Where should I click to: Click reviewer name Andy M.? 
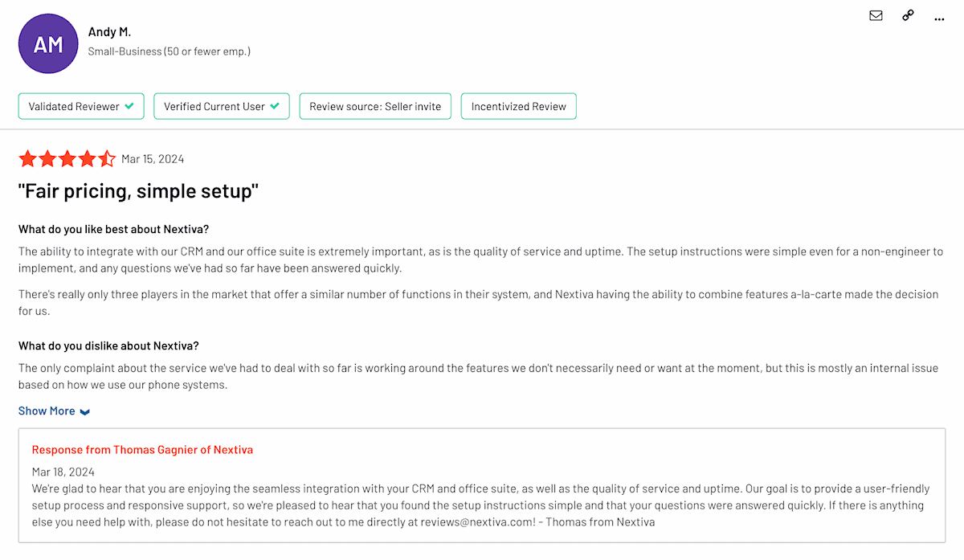click(x=110, y=31)
